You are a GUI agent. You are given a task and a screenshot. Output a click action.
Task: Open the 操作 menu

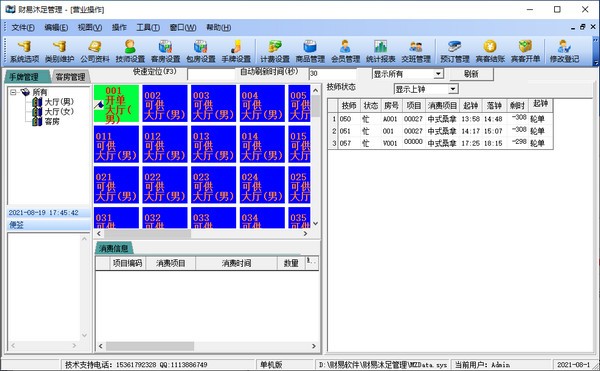(x=119, y=28)
